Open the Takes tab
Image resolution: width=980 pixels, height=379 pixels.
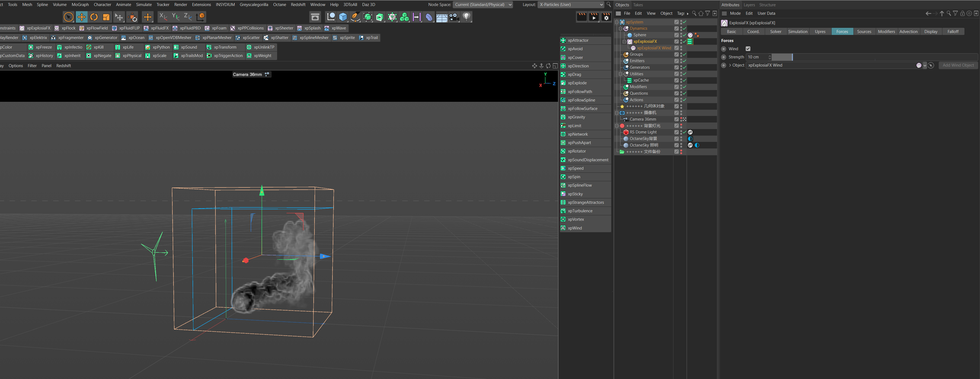[x=638, y=5]
